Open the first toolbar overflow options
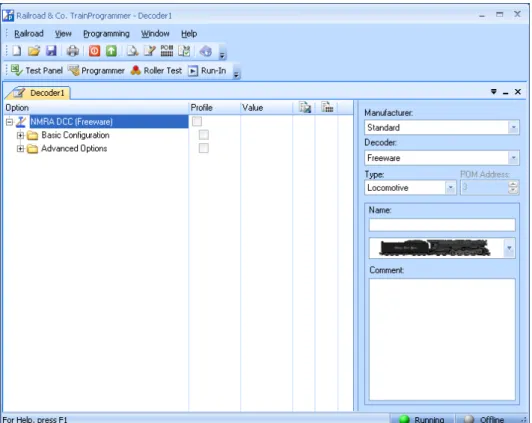The image size is (532, 423). point(222,54)
